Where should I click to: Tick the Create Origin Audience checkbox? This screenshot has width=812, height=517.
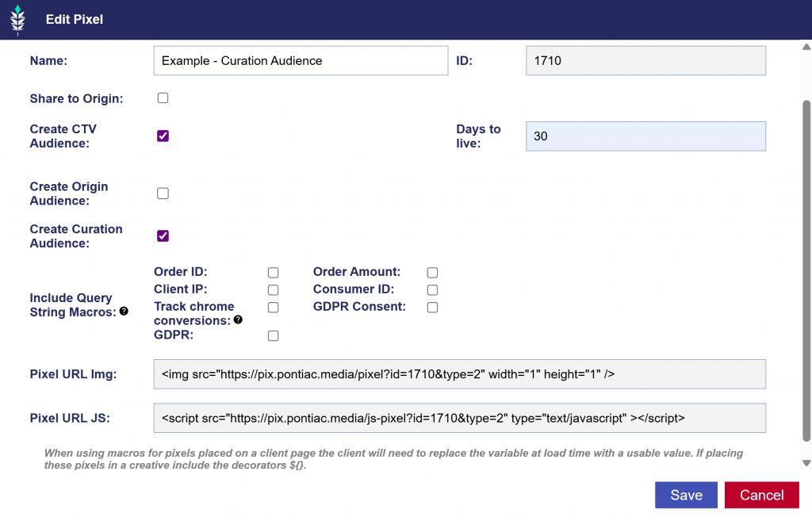(x=163, y=193)
